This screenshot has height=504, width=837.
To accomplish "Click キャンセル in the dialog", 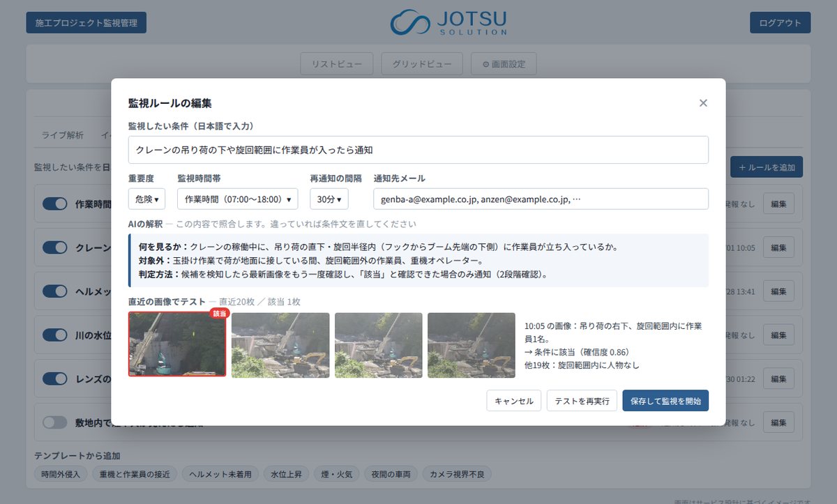I will pyautogui.click(x=514, y=401).
